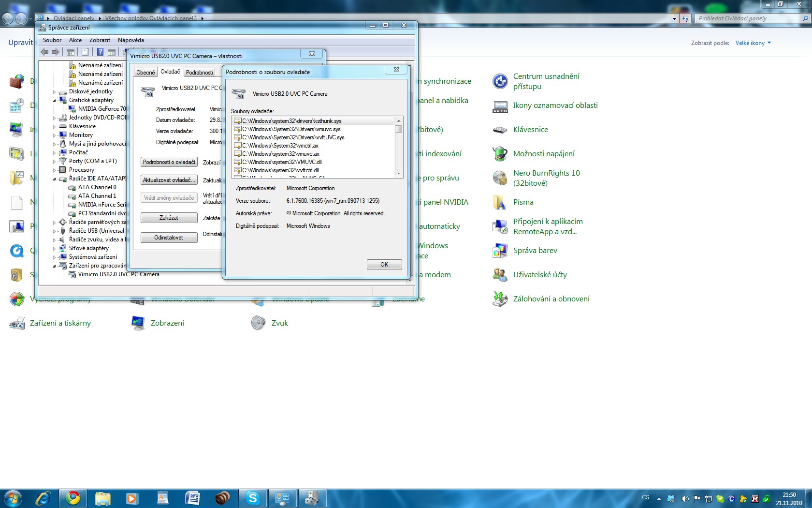Click the Klávesnice keyboard icon
Screen dimensions: 812x508
500,130
